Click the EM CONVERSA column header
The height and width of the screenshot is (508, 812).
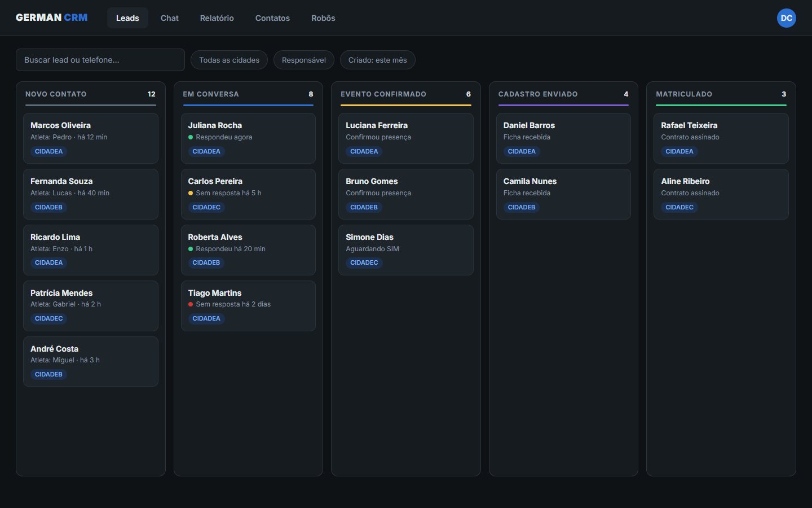(x=211, y=94)
